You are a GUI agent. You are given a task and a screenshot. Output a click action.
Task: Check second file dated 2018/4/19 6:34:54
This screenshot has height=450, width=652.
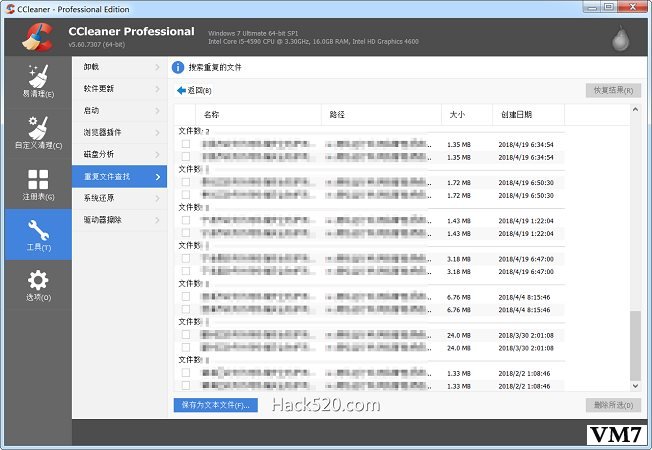click(186, 157)
